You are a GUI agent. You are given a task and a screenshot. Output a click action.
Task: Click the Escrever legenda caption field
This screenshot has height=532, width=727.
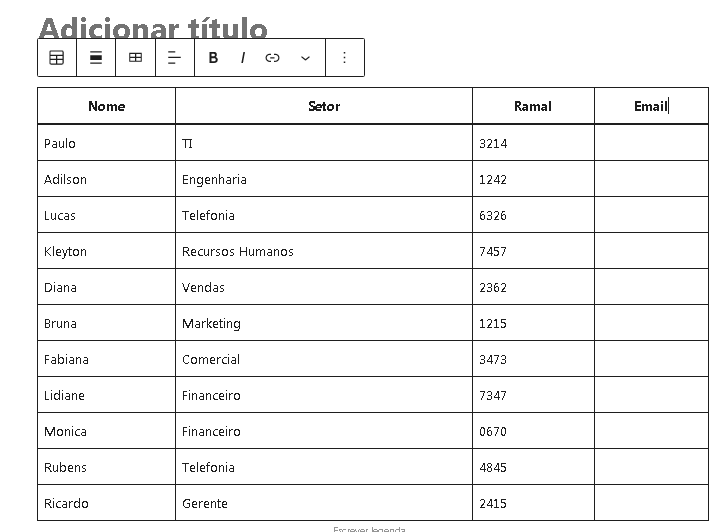pos(369,529)
